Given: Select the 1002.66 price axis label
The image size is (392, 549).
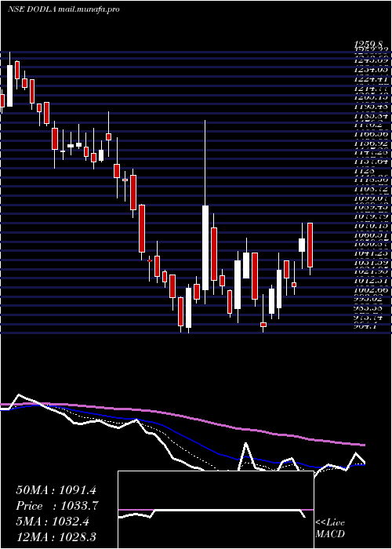Looking at the screenshot, I should coord(371,289).
